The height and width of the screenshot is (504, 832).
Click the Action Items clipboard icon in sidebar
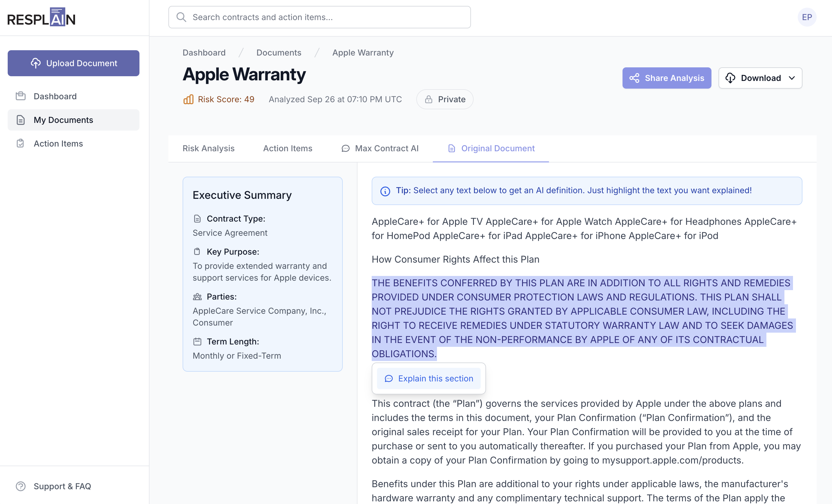[x=20, y=144]
